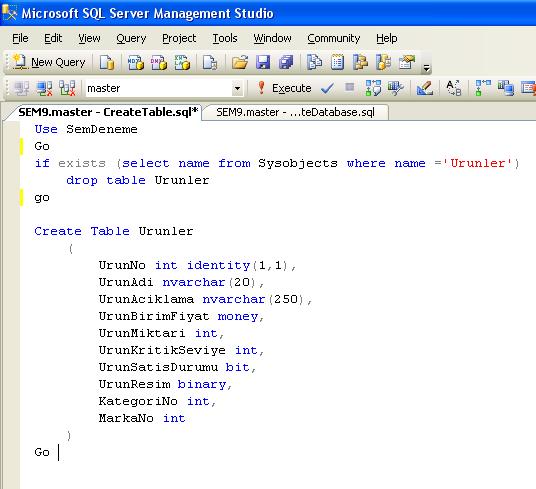Click the Disconnect icon in SQL toolbar
This screenshot has width=536, height=489.
point(45,89)
